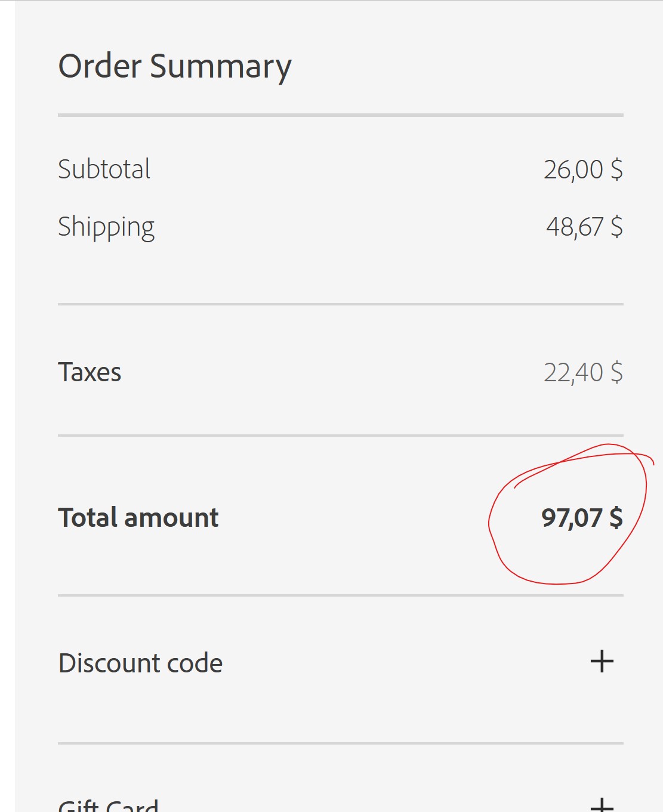Click the 48,67 $ shipping cost

point(584,227)
